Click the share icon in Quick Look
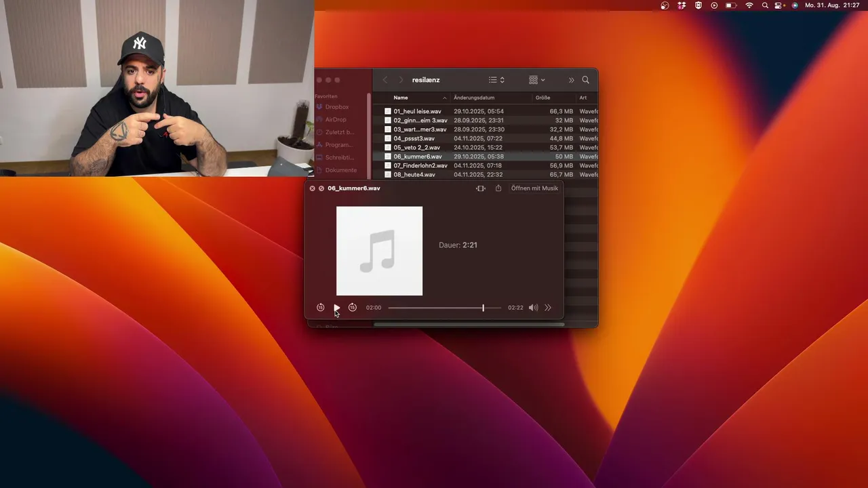 tap(498, 188)
